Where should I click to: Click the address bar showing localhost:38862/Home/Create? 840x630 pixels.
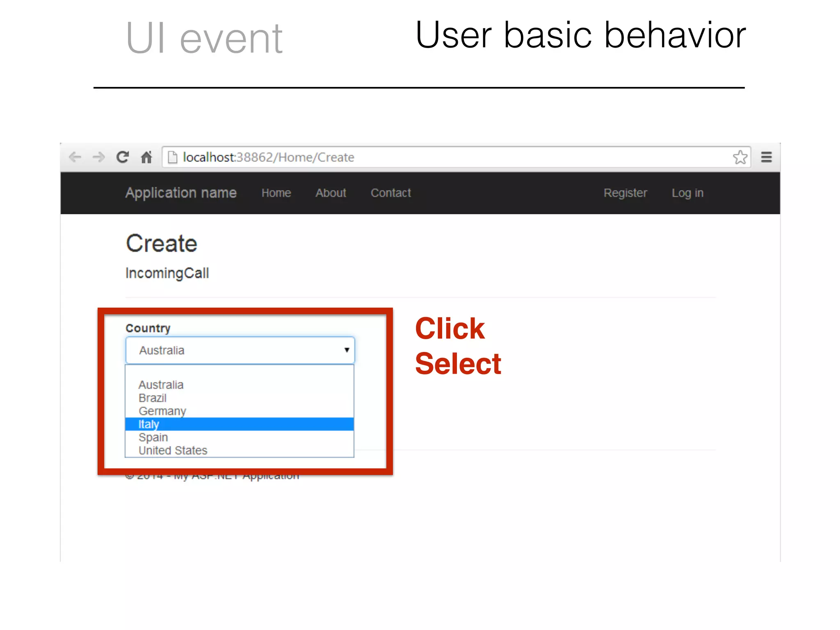(456, 157)
